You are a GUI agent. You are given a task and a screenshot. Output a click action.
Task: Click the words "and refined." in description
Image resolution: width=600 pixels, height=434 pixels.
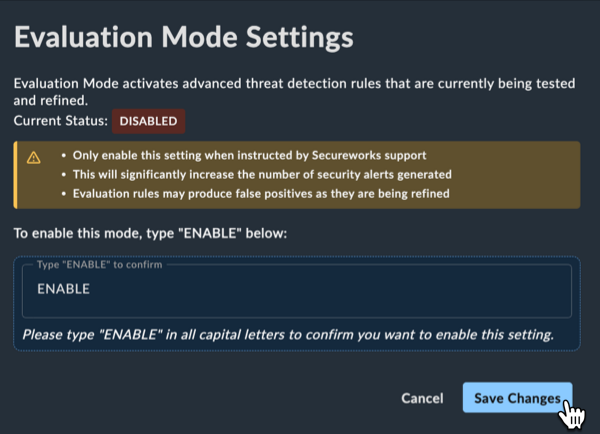pyautogui.click(x=51, y=101)
